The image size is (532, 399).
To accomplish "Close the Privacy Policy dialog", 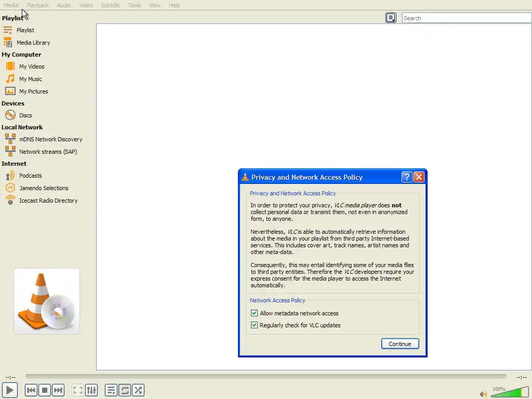I will pos(419,177).
